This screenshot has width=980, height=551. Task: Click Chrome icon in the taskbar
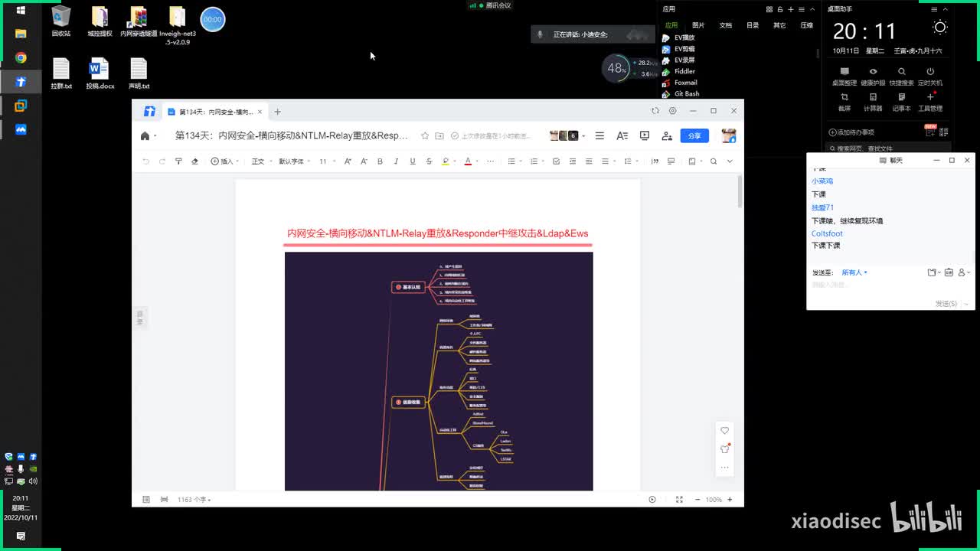click(21, 57)
